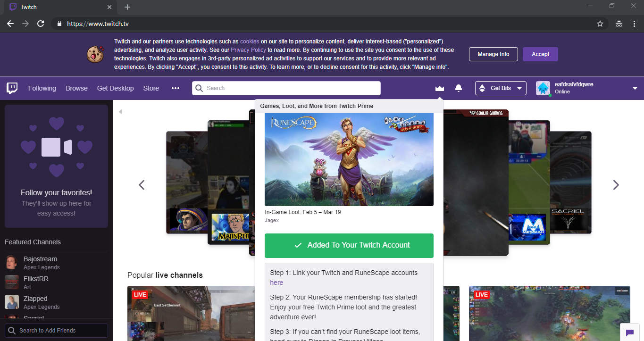
Task: Click Accept on the cookie banner
Action: tap(540, 54)
